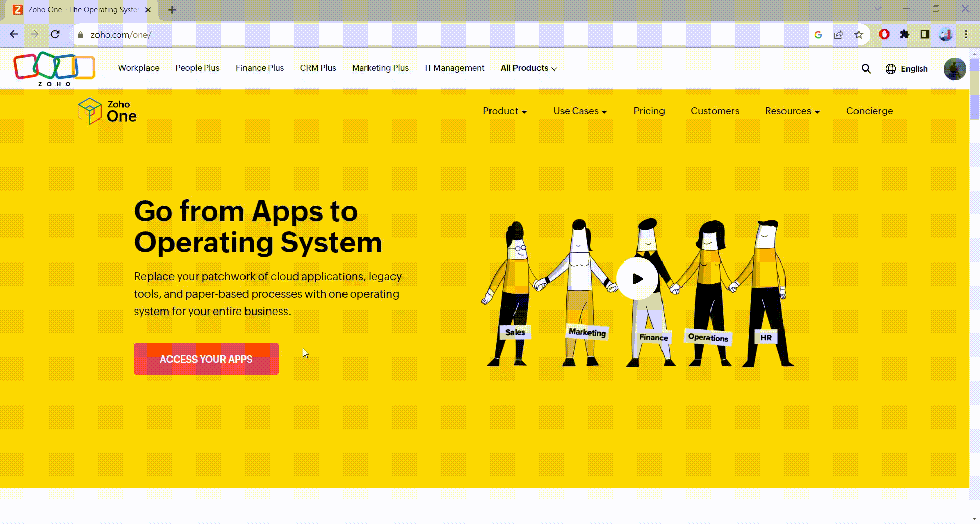Bookmark this page with the star icon

(x=859, y=35)
